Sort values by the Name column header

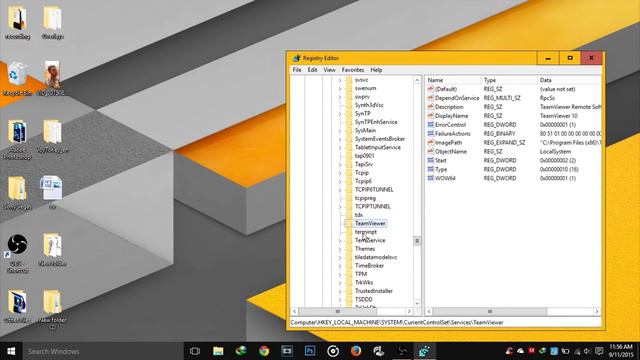453,80
